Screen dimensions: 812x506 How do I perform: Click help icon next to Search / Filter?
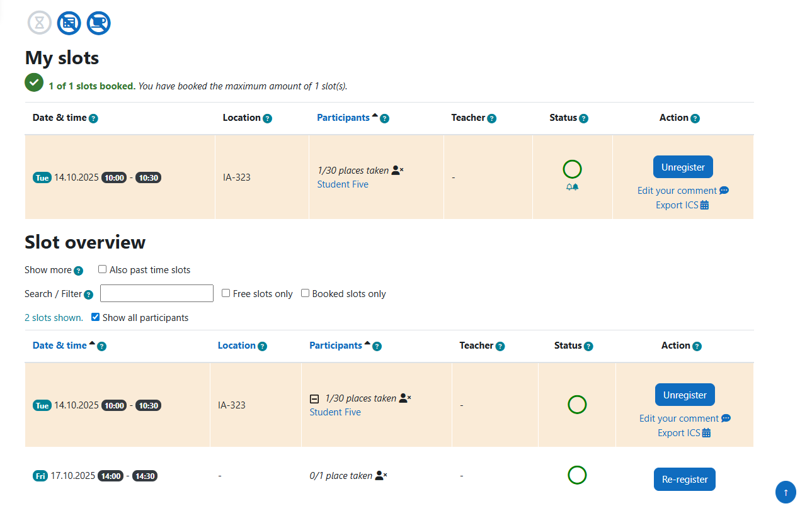89,295
